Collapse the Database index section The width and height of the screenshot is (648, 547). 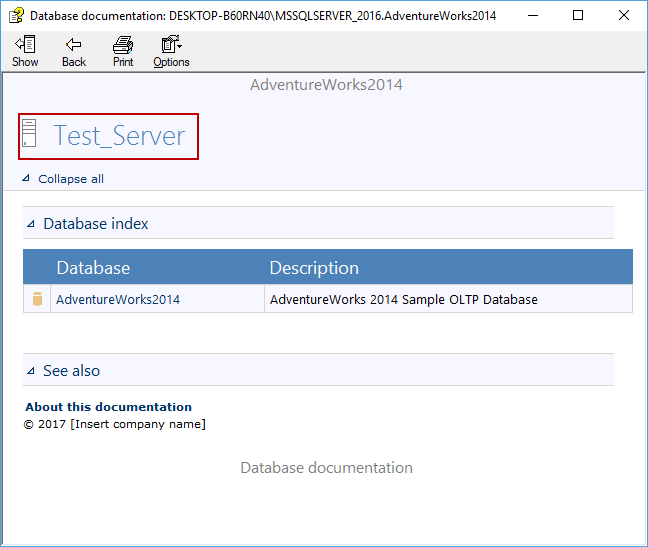click(x=31, y=224)
